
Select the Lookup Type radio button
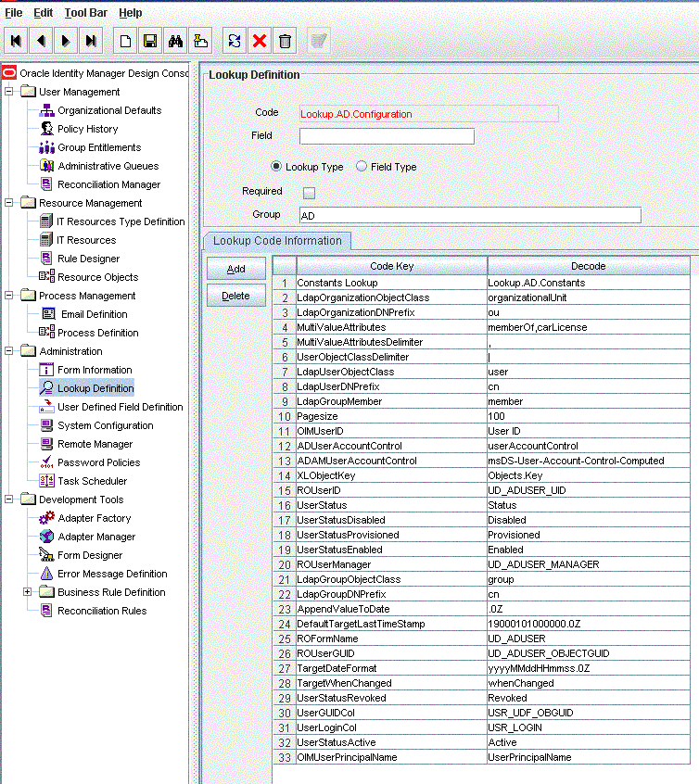(276, 167)
